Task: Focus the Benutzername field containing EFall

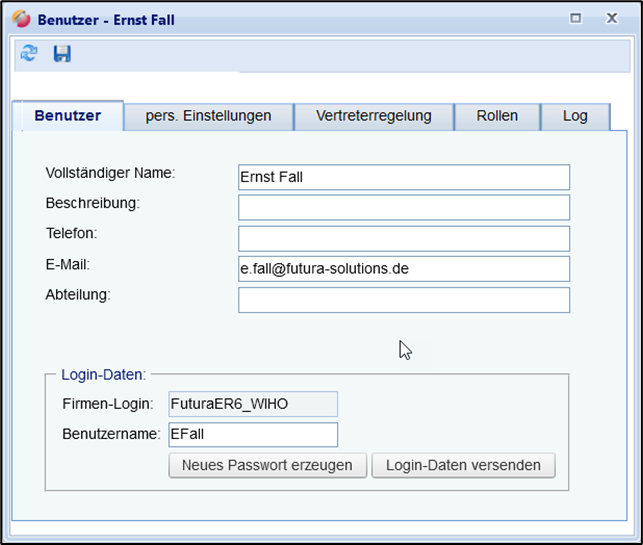Action: [253, 435]
